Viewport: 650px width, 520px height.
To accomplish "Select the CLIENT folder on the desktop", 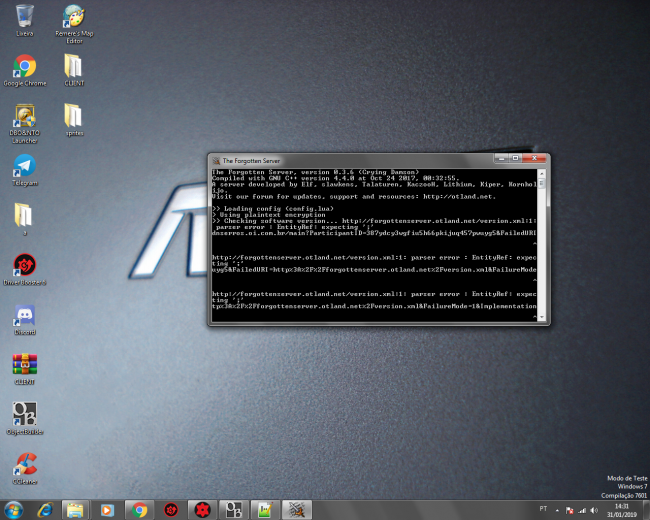I will click(74, 70).
